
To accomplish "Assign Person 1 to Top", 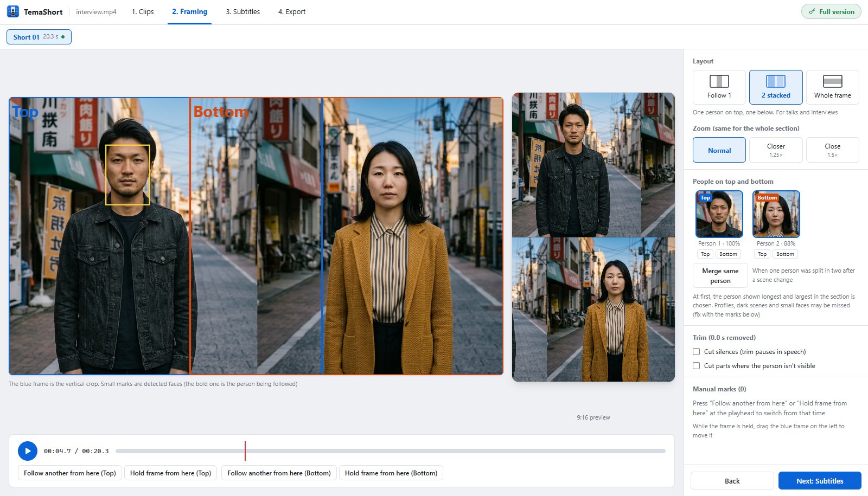I will [x=705, y=254].
